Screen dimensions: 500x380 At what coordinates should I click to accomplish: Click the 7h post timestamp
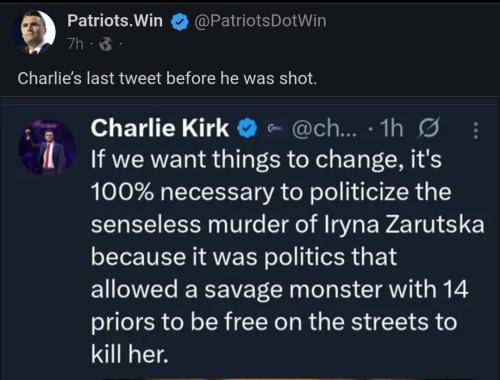[x=76, y=44]
